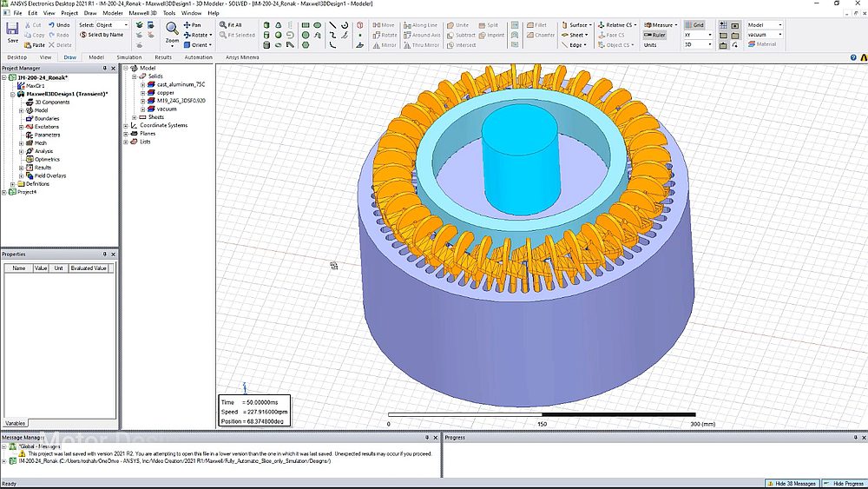Click the Zoom magnifier tool
This screenshot has width=868, height=489.
pyautogui.click(x=172, y=29)
